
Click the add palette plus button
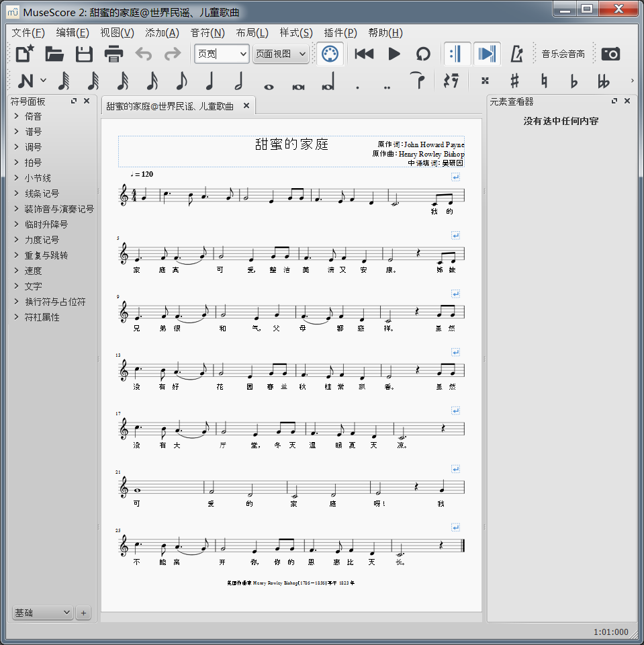pos(83,613)
